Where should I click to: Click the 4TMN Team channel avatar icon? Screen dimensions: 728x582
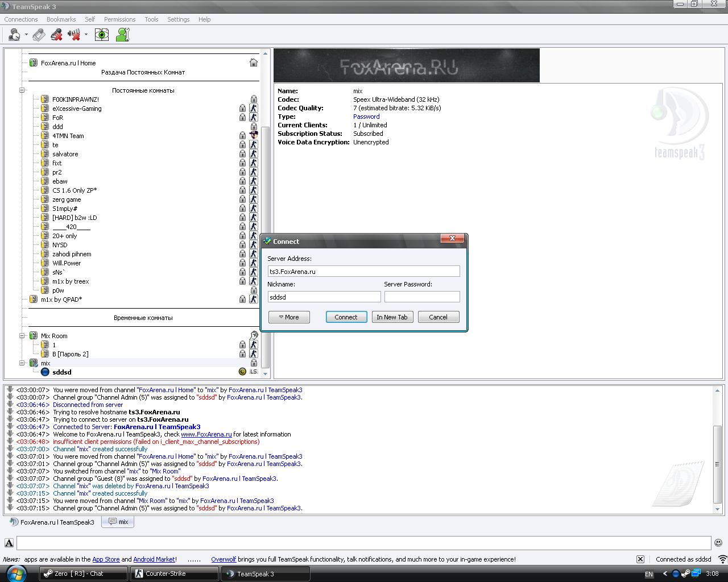click(254, 136)
